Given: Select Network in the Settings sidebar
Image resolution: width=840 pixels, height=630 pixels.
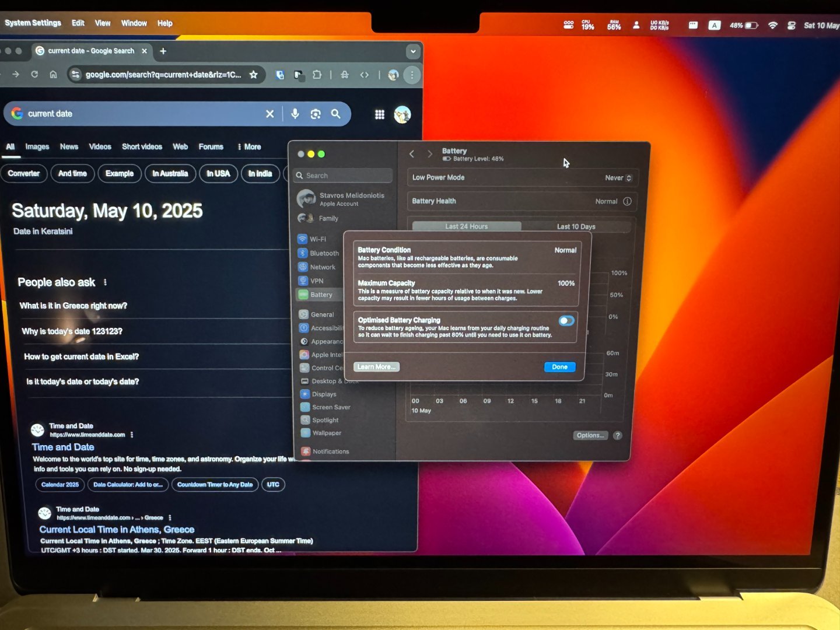Looking at the screenshot, I should (317, 267).
